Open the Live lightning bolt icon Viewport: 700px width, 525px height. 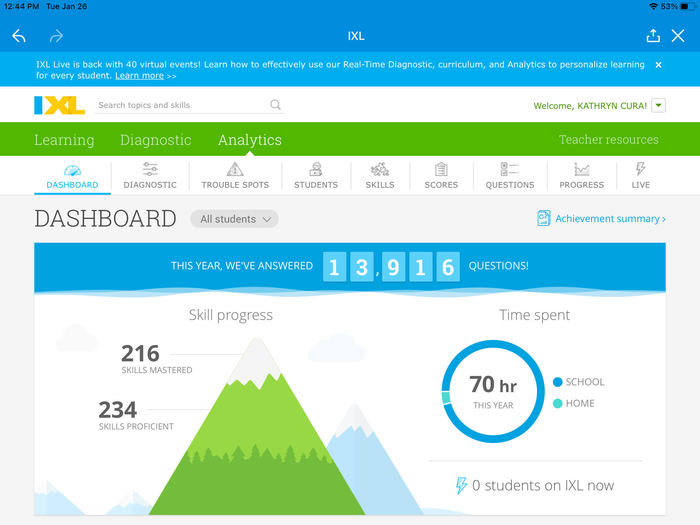coord(641,170)
